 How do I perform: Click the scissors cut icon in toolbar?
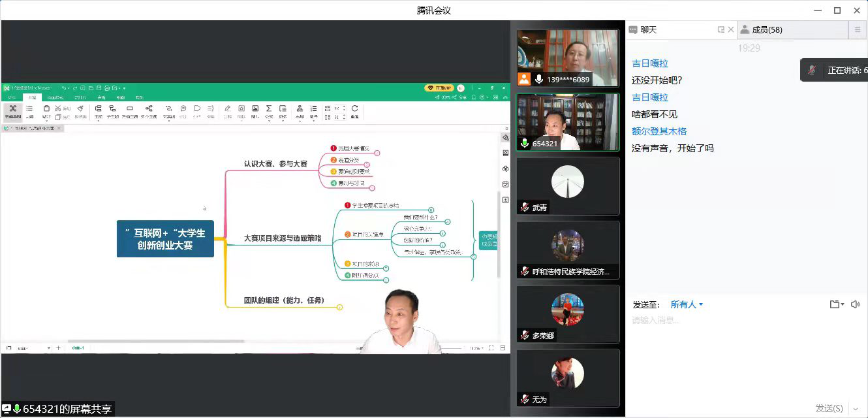pos(58,108)
